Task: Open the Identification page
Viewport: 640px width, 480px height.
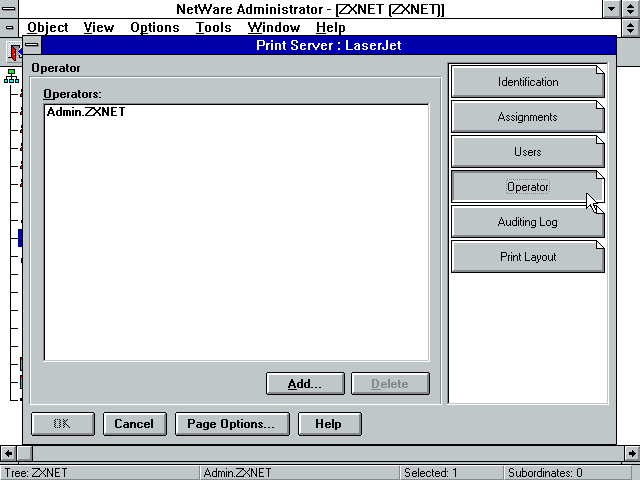Action: tap(527, 82)
